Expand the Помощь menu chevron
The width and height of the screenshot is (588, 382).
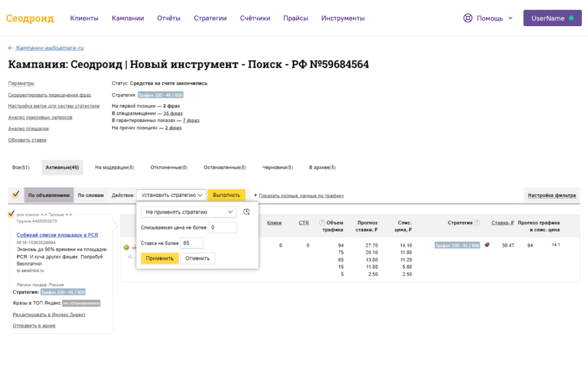click(511, 18)
